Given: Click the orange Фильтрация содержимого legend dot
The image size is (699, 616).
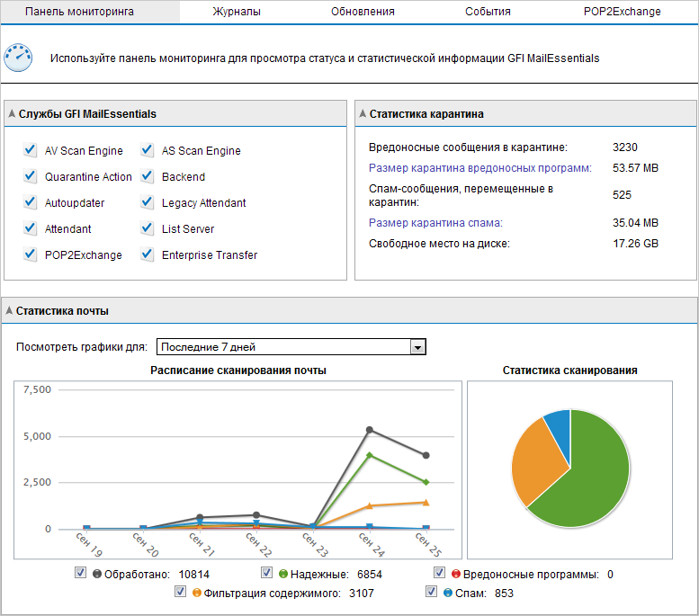Looking at the screenshot, I should pyautogui.click(x=197, y=594).
